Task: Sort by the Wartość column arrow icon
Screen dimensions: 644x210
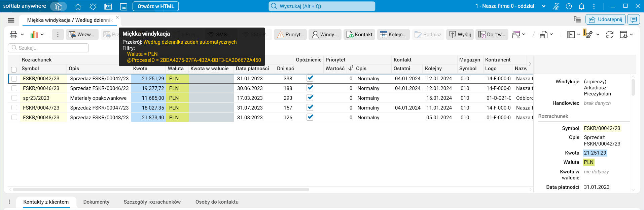Action: pyautogui.click(x=351, y=68)
